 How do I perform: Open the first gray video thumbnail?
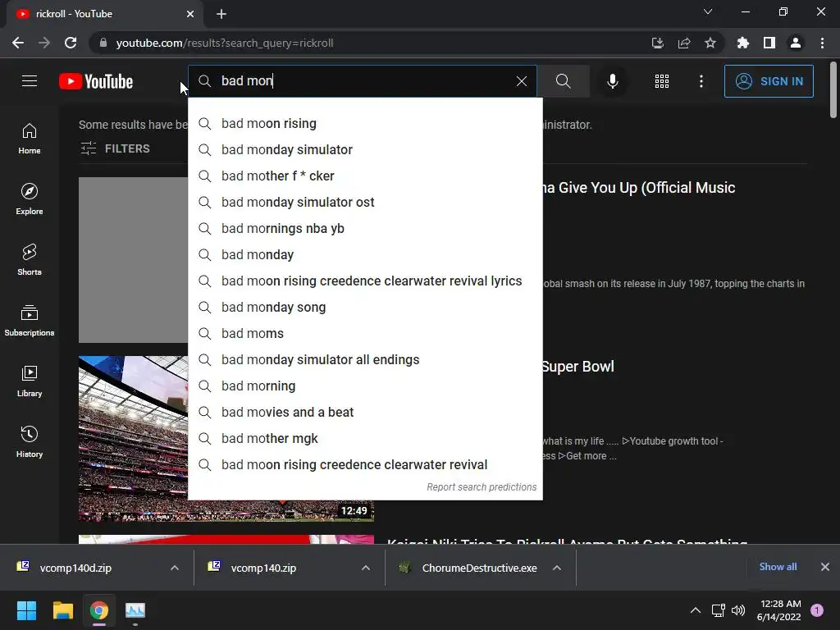(133, 260)
